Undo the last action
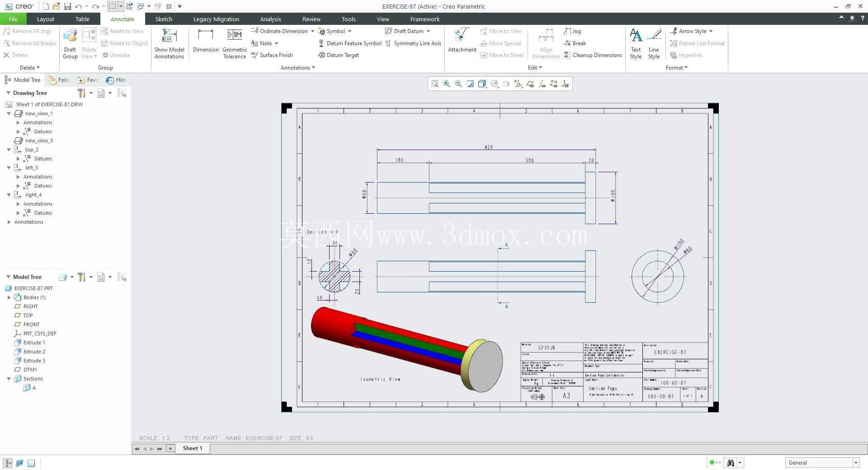This screenshot has height=470, width=868. 78,6
